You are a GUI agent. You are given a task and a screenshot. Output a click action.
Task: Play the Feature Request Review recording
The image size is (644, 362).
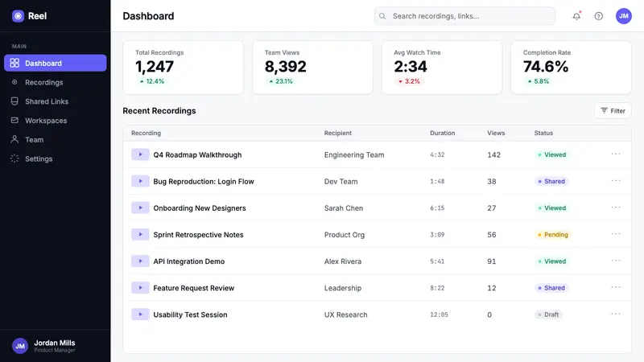pyautogui.click(x=140, y=288)
